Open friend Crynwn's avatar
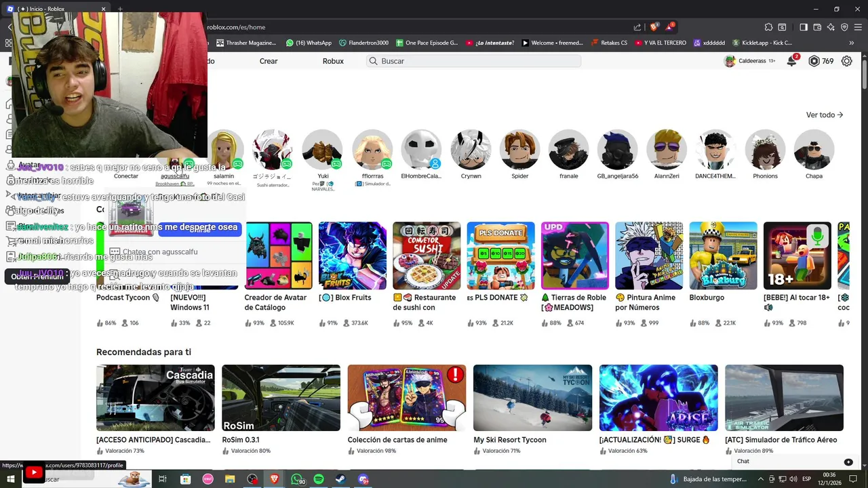The height and width of the screenshot is (488, 868). tap(471, 150)
